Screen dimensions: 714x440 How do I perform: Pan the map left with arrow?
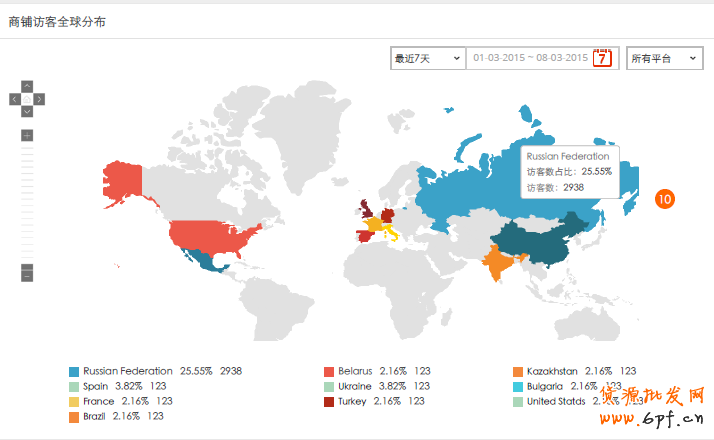(x=14, y=99)
